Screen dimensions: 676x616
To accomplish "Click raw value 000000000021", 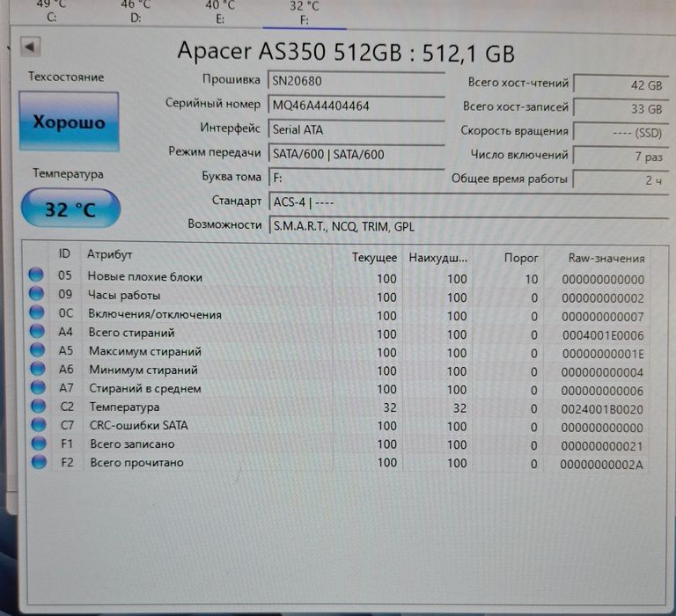I will click(x=601, y=446).
